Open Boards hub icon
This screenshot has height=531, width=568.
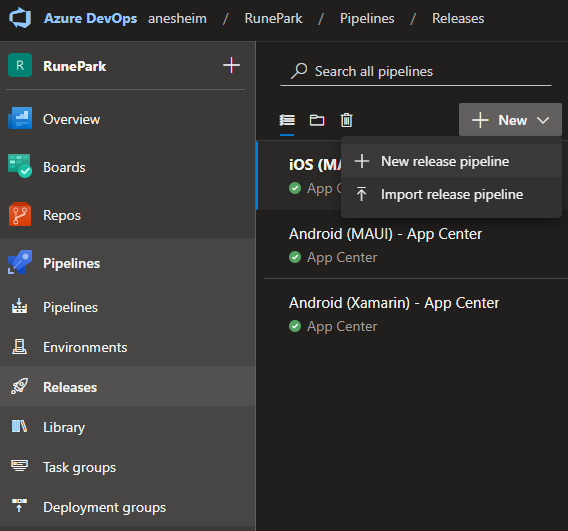pos(20,166)
